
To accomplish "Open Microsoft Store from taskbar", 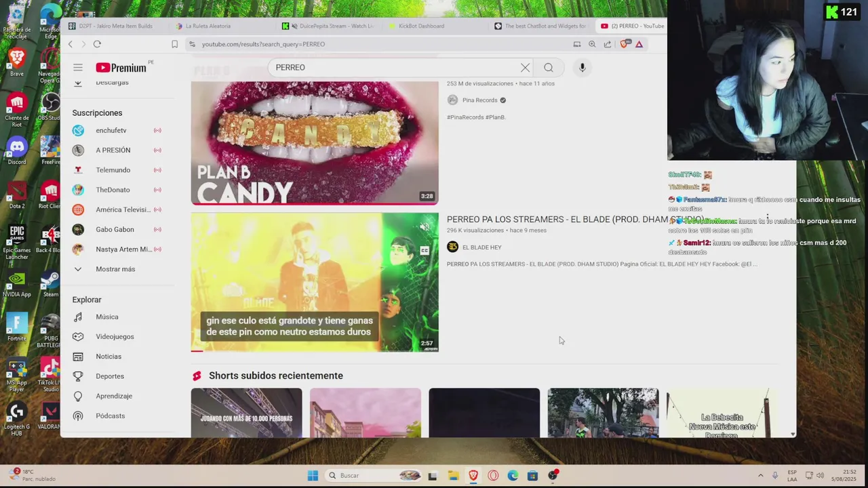I will pyautogui.click(x=532, y=476).
